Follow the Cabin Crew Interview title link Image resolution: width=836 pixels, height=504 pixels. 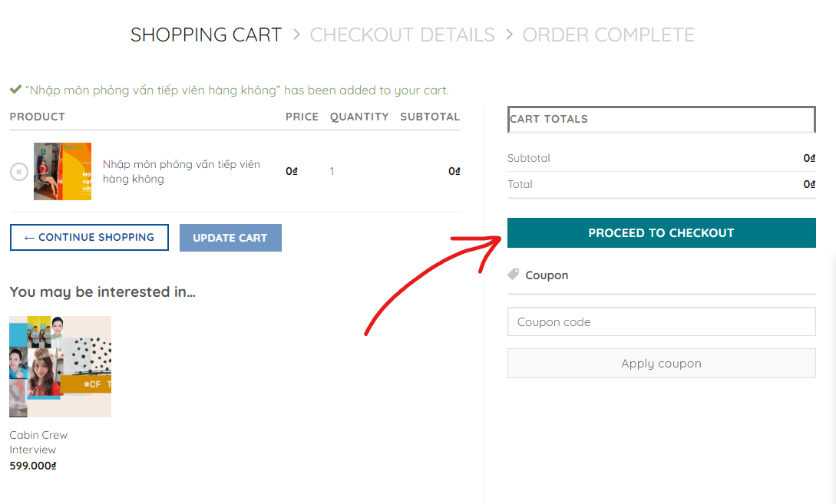coord(38,442)
